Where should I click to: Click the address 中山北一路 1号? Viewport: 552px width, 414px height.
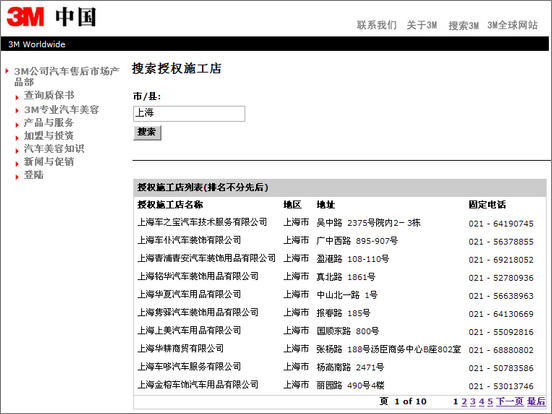pos(347,295)
